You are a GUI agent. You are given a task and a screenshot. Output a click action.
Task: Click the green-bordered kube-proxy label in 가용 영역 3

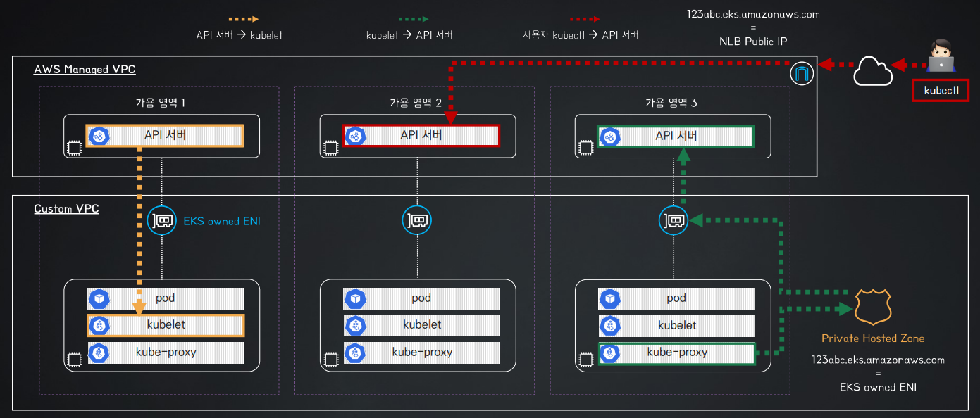coord(677,353)
